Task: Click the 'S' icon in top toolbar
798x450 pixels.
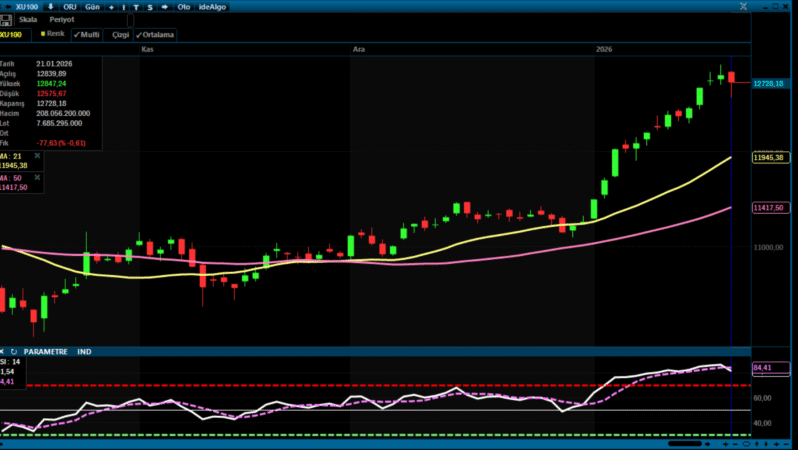Action: click(150, 6)
